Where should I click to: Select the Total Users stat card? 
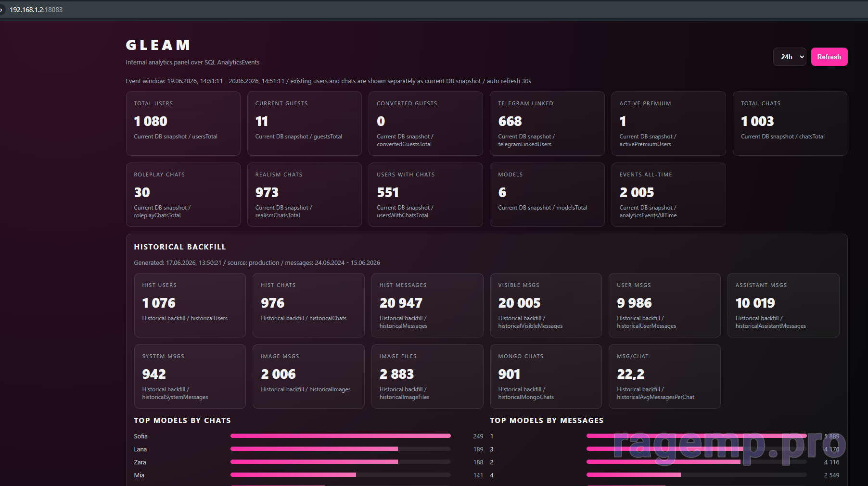tap(183, 124)
